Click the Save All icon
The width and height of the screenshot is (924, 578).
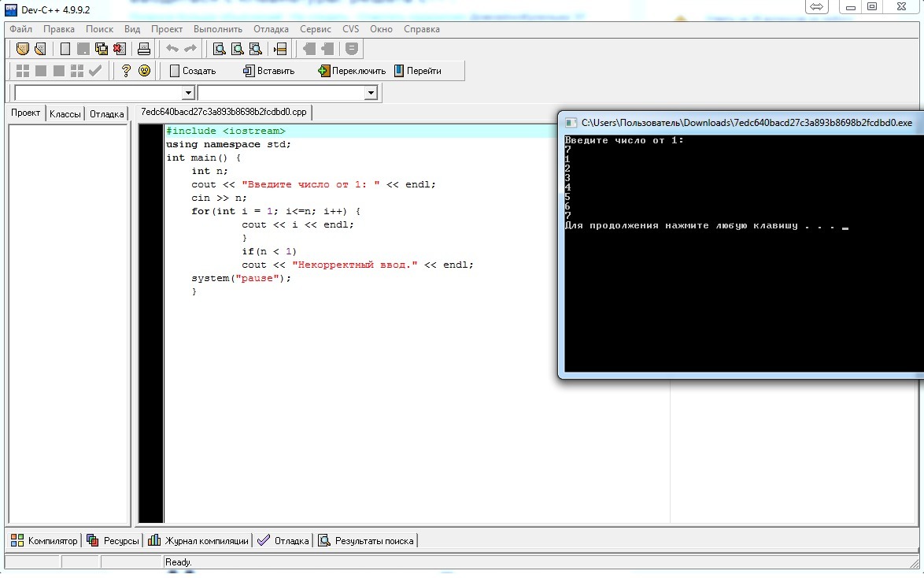(101, 49)
